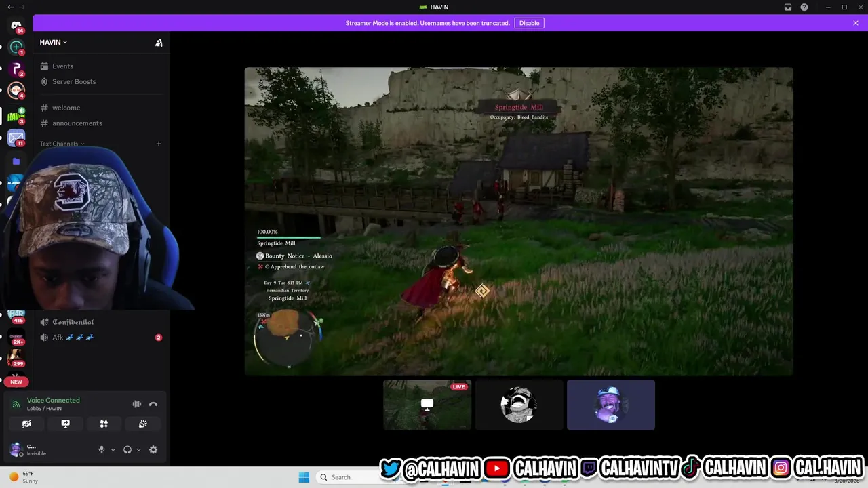Click the main Springtide Mill stream view
868x488 pixels.
click(x=519, y=221)
